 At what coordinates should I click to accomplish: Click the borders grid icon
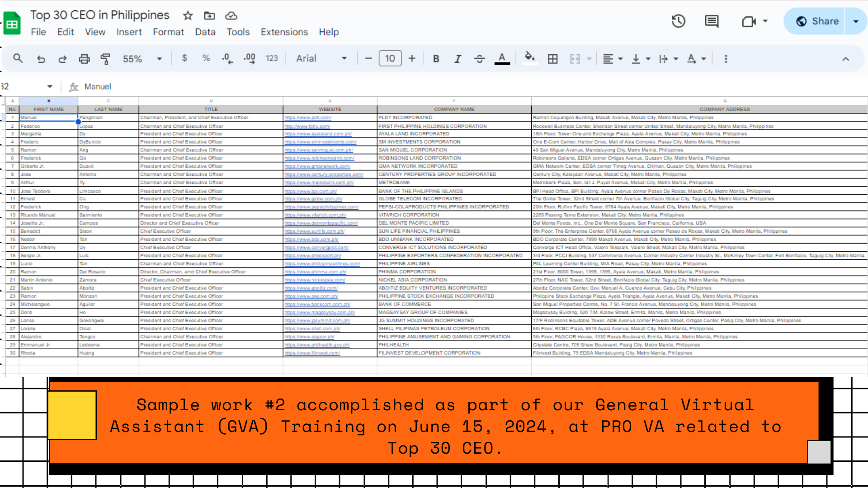pyautogui.click(x=552, y=59)
